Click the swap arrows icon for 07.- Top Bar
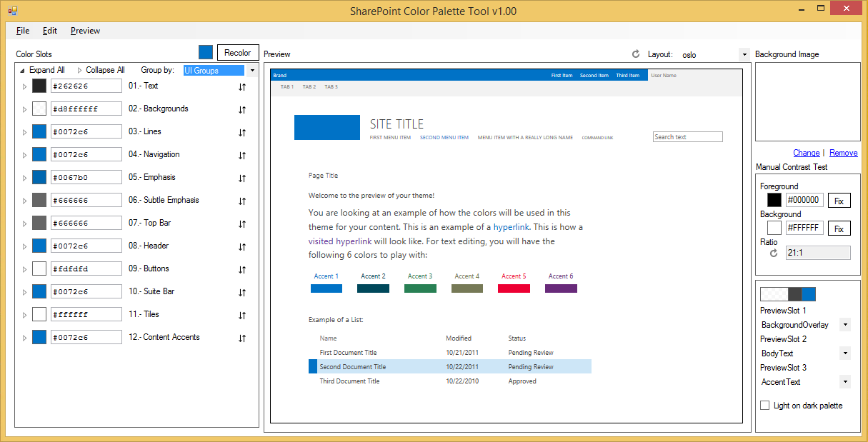Screen dimensions: 868x442 (242, 224)
